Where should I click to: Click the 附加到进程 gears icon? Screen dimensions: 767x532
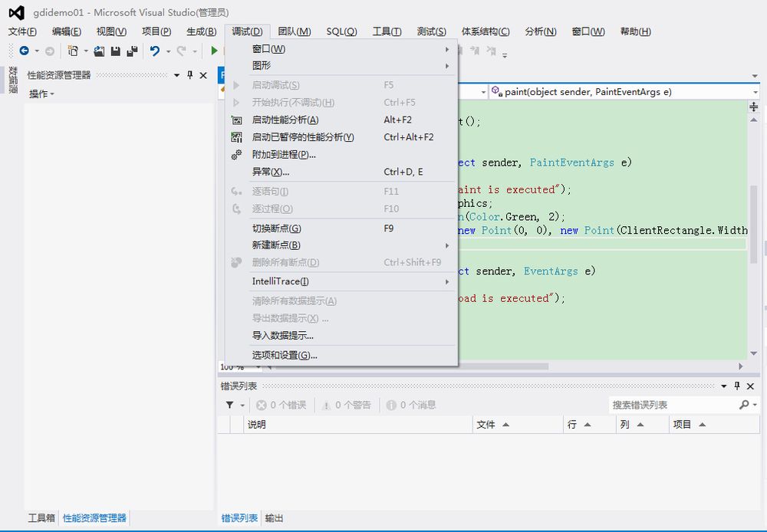coord(237,155)
